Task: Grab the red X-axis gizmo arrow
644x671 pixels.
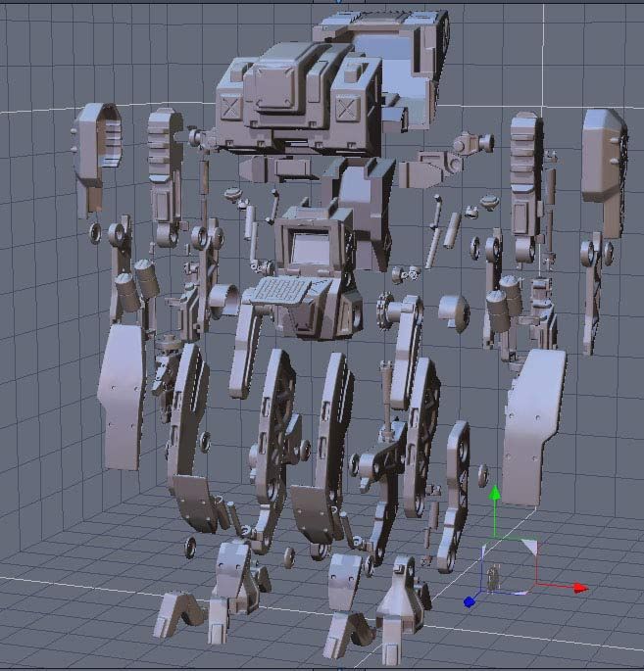Action: tap(580, 589)
